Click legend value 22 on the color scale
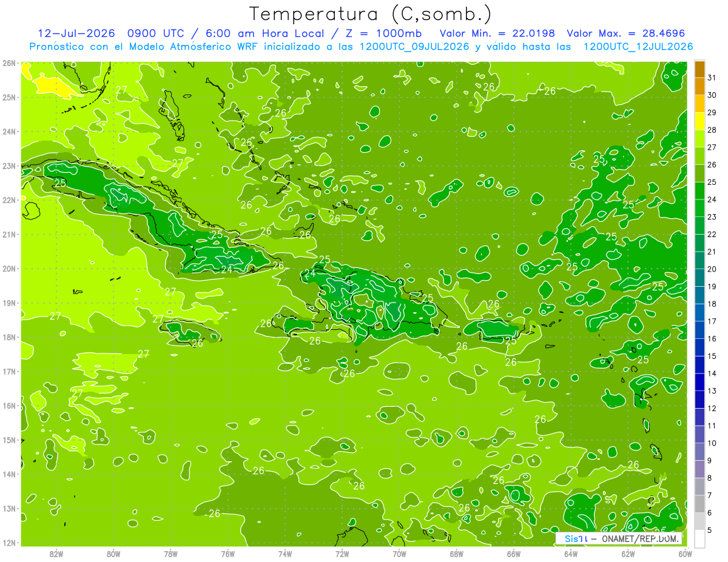This screenshot has height=562, width=728. [712, 234]
